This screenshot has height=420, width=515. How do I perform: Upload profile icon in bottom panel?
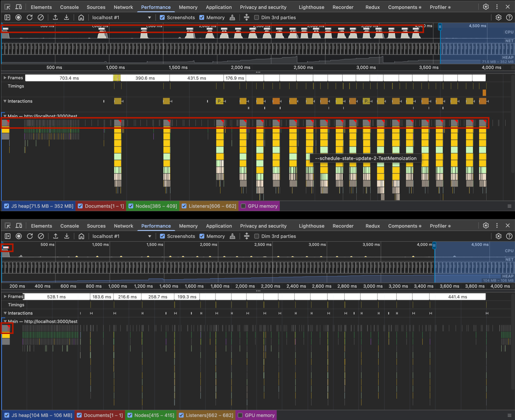coord(56,236)
